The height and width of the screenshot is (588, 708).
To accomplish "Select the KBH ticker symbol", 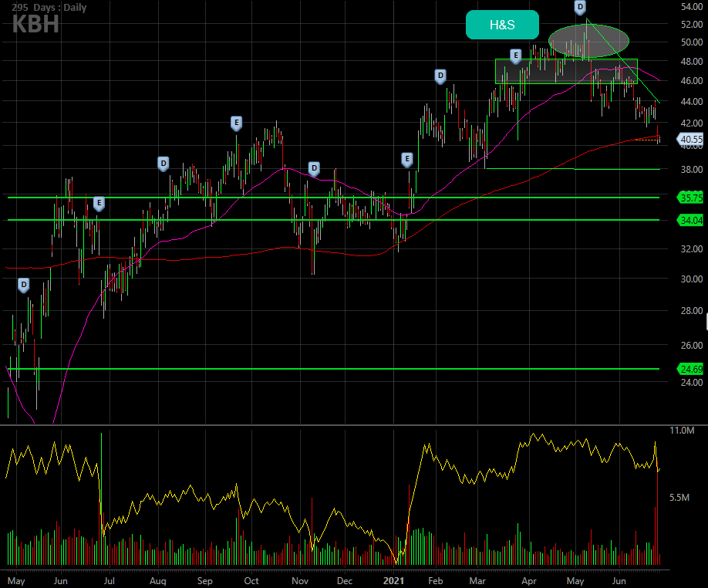I will 35,24.
